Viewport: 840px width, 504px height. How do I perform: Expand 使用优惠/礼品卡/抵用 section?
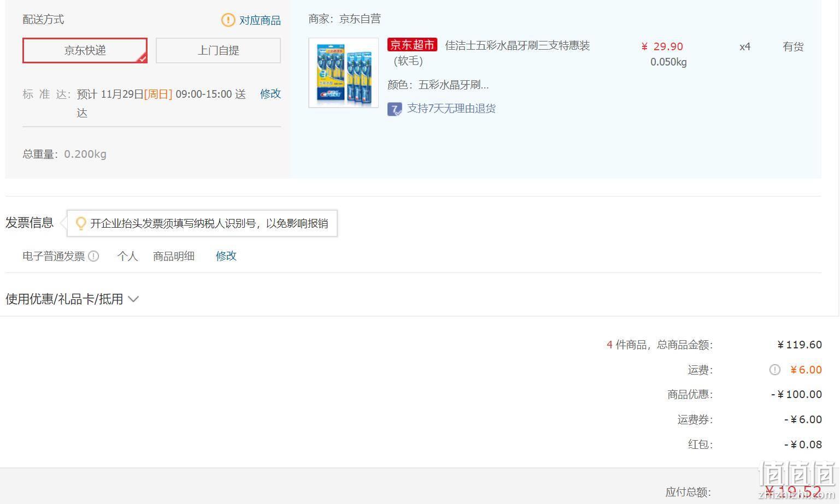pyautogui.click(x=72, y=299)
